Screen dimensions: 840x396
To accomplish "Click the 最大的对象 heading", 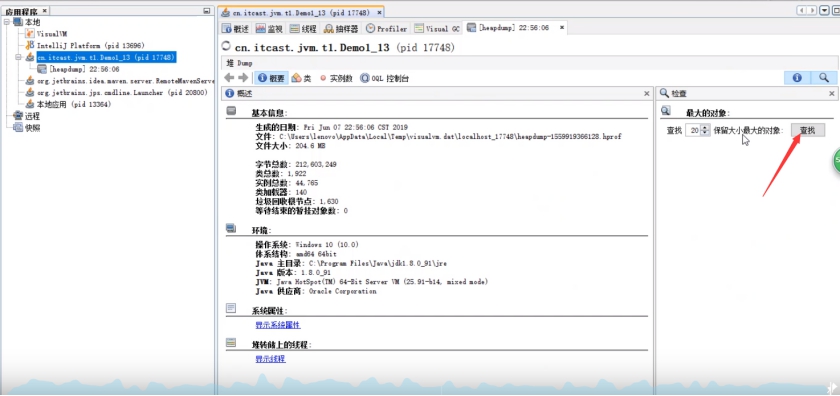I will click(707, 113).
